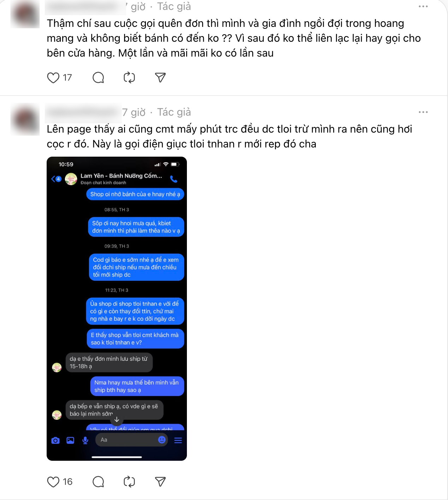The image size is (448, 500).
Task: Repost the second post
Action: (x=129, y=482)
